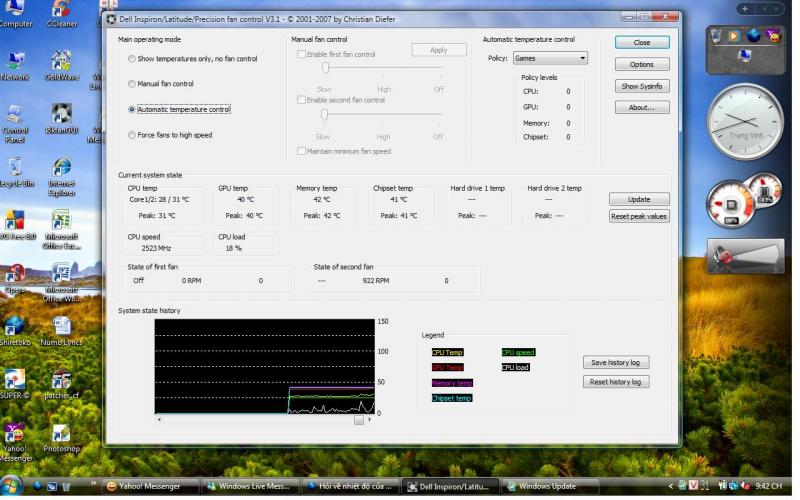Open the Recycle Bin desktop icon
800x500 pixels.
click(x=15, y=167)
